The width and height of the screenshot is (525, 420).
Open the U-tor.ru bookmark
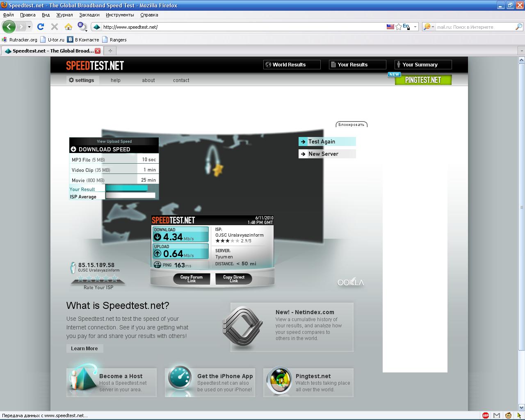point(52,40)
